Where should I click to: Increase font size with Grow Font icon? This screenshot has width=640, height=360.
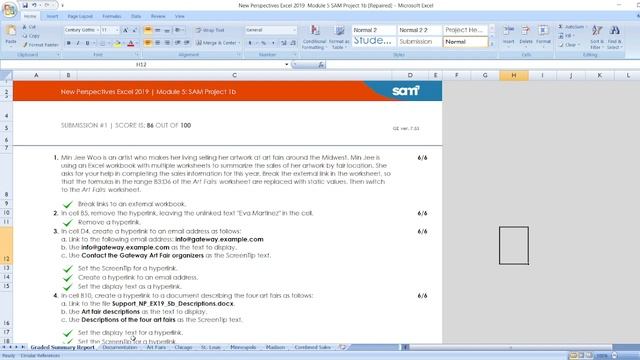126,30
